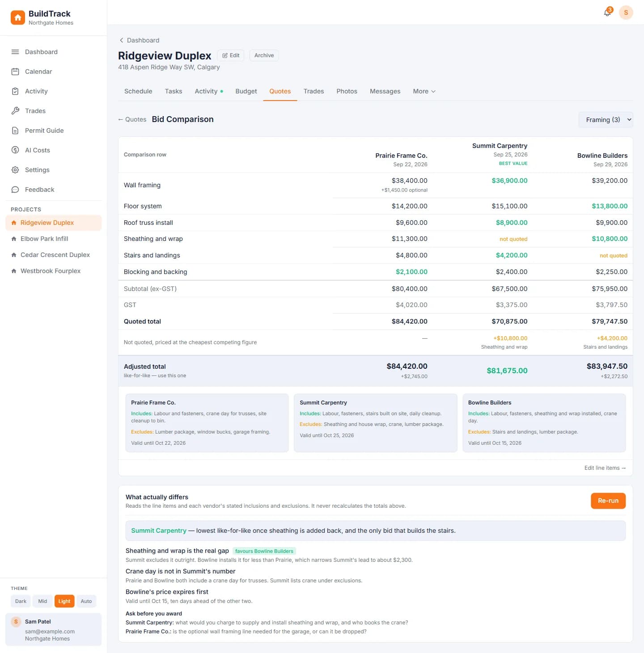Click the Prairie Frame Co. inclusions card
Screen dimensions: 644x653
tap(207, 423)
